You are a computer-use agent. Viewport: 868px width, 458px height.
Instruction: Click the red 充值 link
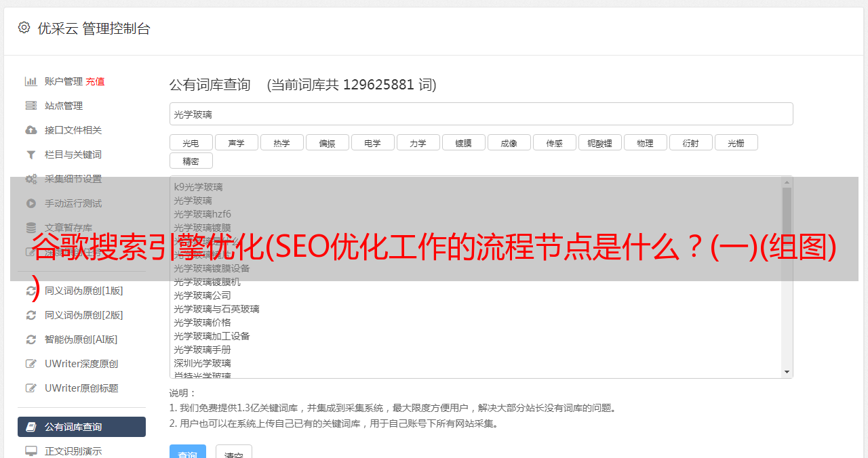(95, 81)
